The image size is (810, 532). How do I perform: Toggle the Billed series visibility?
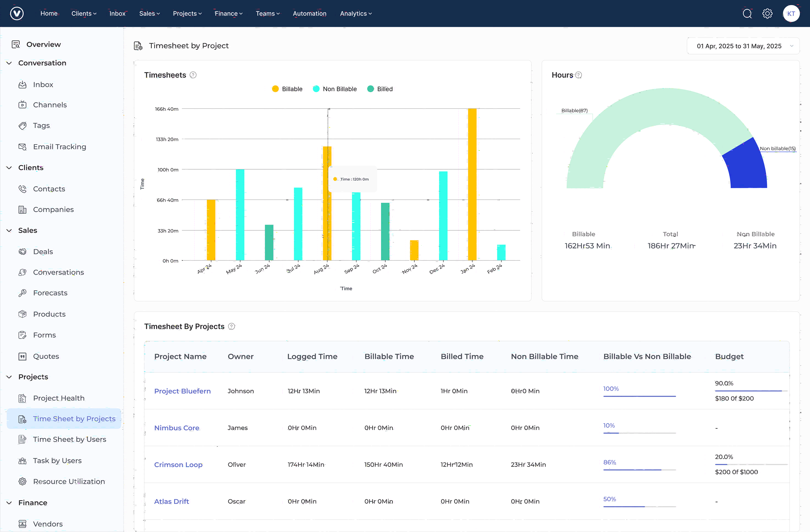pos(380,89)
